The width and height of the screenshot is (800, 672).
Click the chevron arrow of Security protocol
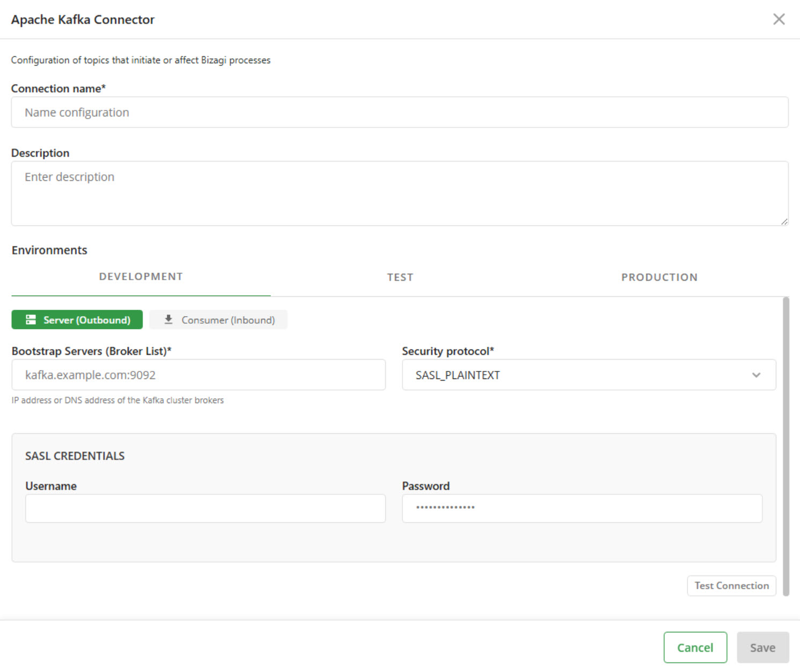tap(757, 375)
